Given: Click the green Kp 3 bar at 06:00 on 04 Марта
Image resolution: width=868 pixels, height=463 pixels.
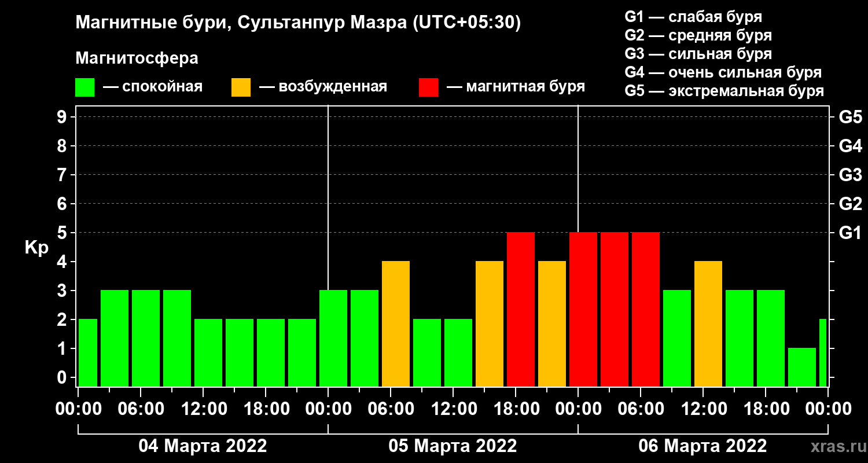Looking at the screenshot, I should pos(146,338).
